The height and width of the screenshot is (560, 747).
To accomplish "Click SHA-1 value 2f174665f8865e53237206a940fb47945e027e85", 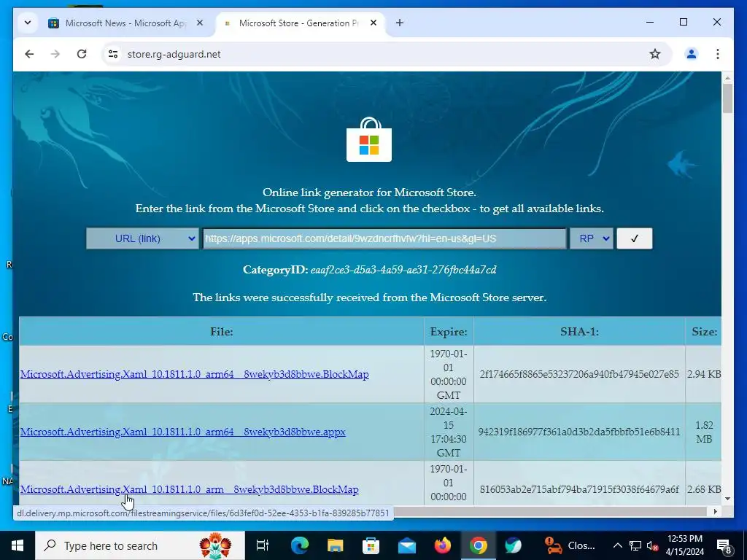I will (579, 374).
